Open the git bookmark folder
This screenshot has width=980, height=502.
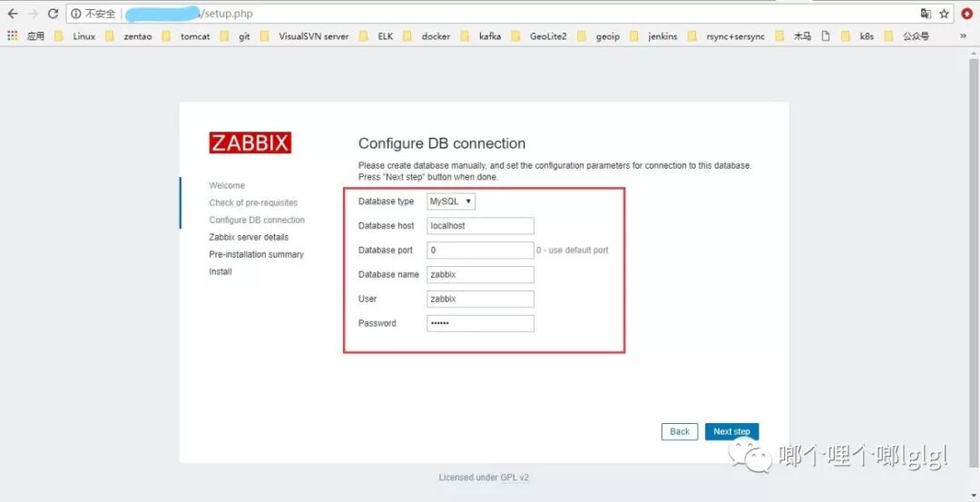pos(235,36)
